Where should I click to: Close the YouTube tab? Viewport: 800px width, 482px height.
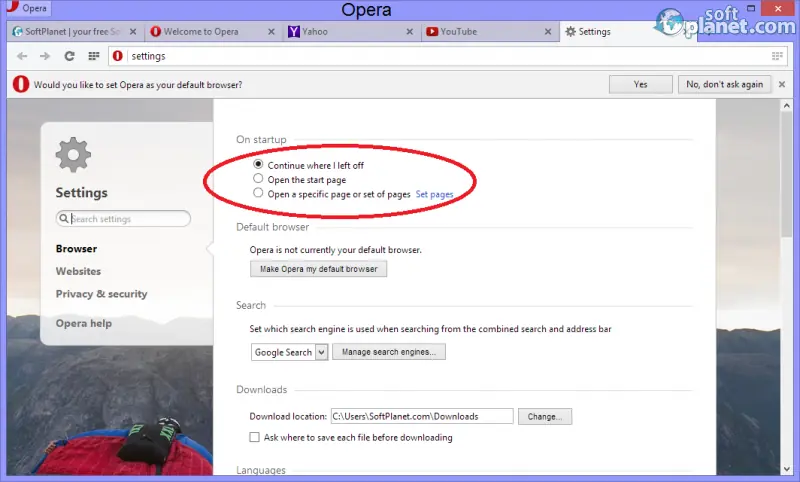[x=548, y=32]
